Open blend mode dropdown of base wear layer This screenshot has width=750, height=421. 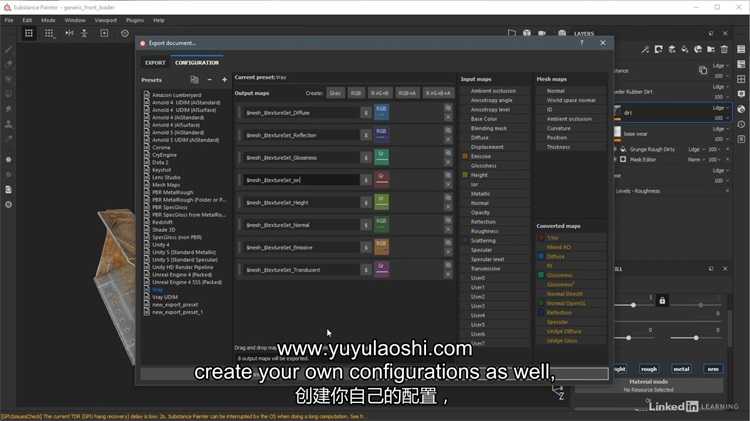click(x=720, y=129)
